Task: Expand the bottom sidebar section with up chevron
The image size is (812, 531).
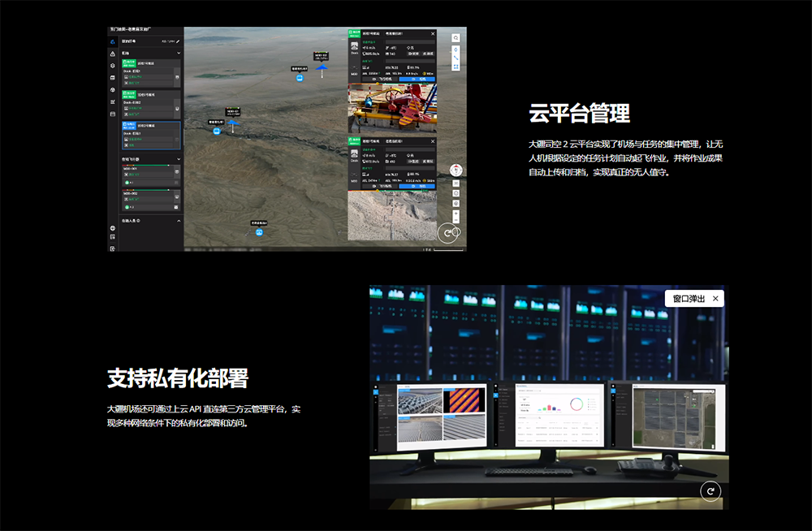Action: click(179, 220)
